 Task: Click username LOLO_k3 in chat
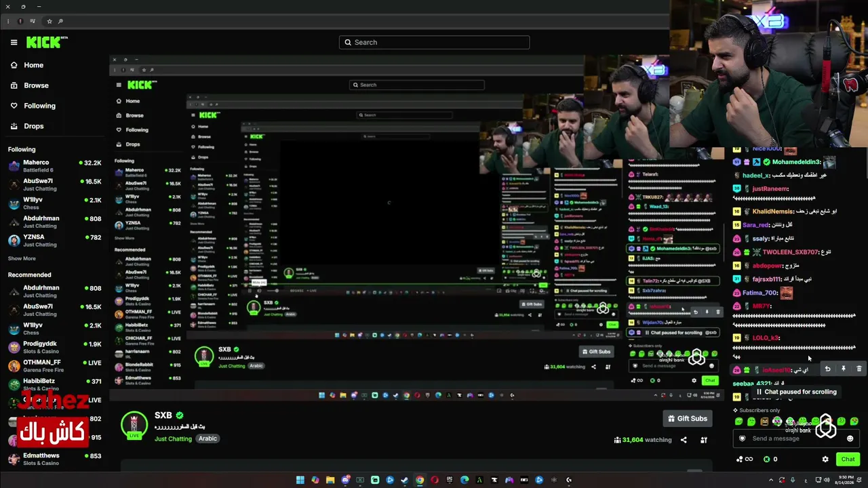click(x=766, y=338)
